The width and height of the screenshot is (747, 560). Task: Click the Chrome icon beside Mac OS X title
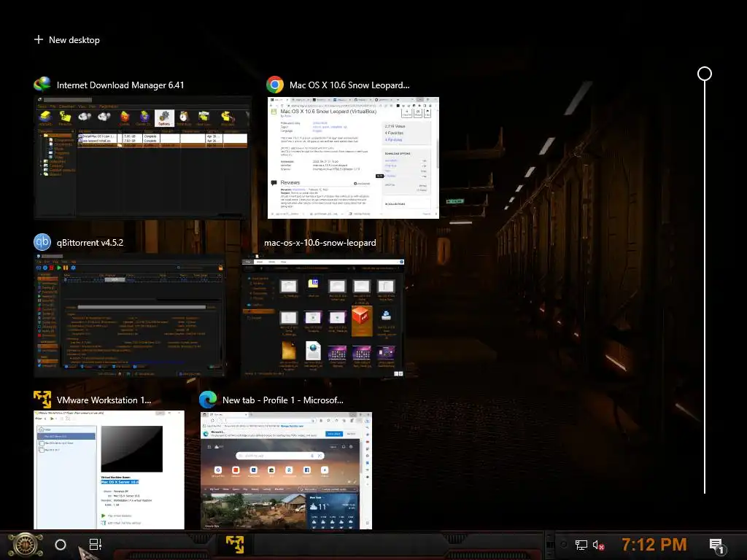tap(275, 85)
